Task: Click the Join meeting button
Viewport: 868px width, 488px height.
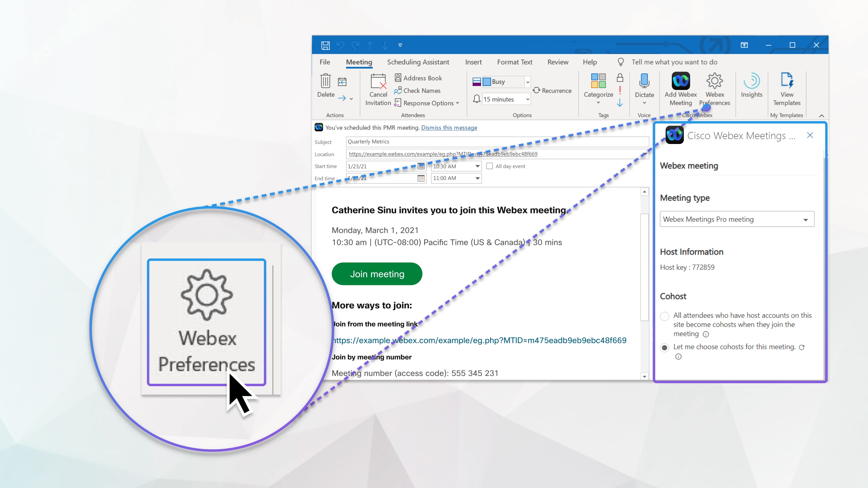Action: [377, 274]
